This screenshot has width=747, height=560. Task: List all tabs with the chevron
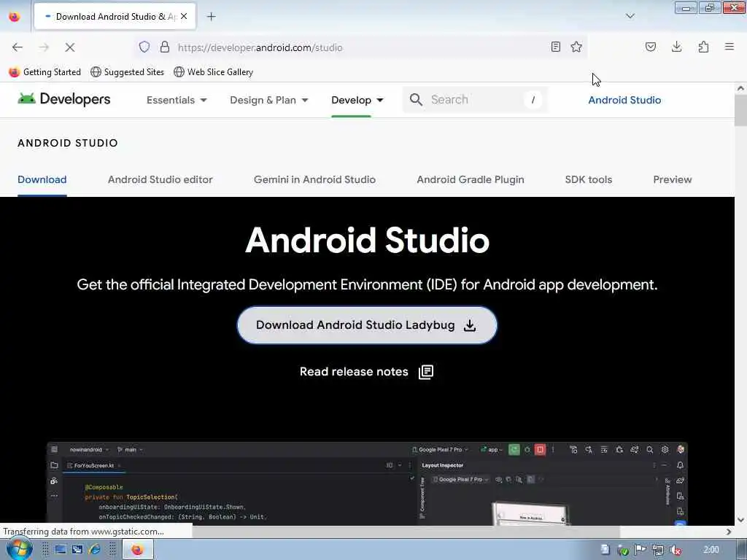point(630,16)
